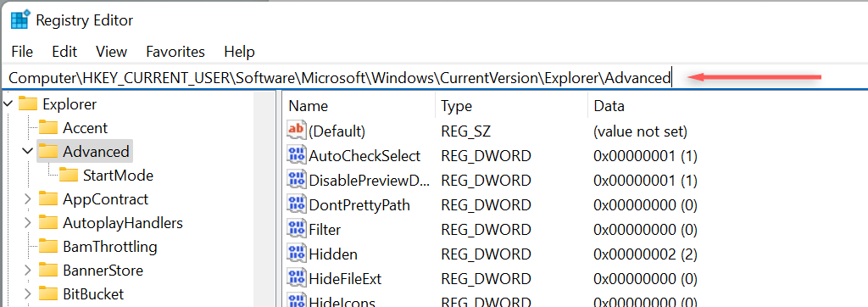Click the (value not set) data cell
Viewport: 868px width, 307px height.
640,132
